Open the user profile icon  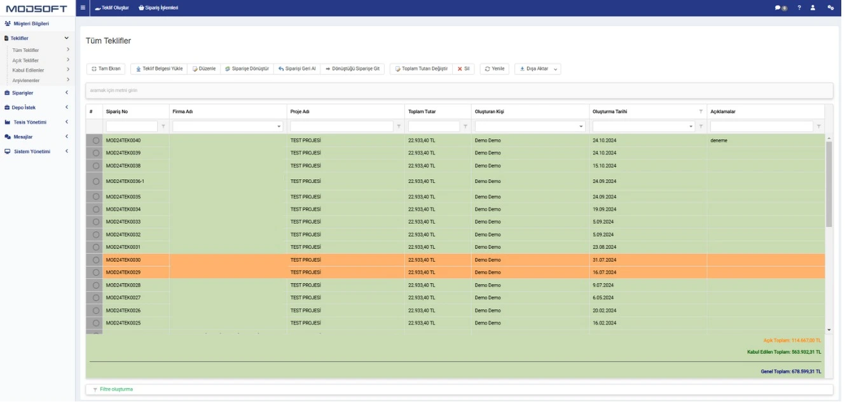coord(813,8)
